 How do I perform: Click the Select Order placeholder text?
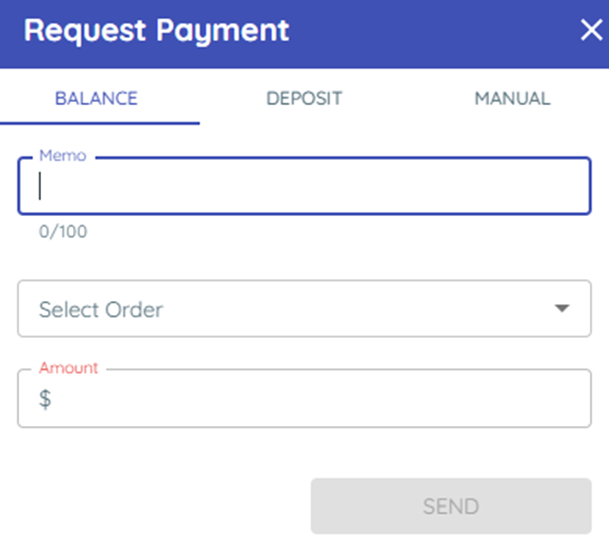pyautogui.click(x=101, y=309)
